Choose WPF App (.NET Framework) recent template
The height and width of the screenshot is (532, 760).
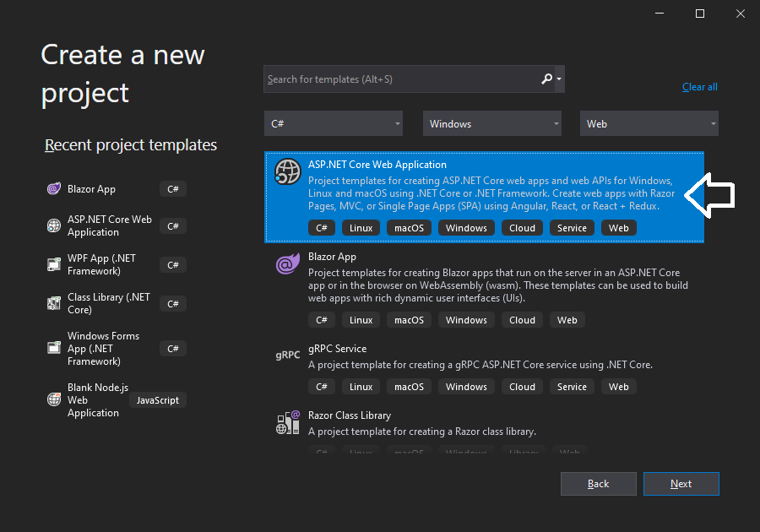point(117,264)
